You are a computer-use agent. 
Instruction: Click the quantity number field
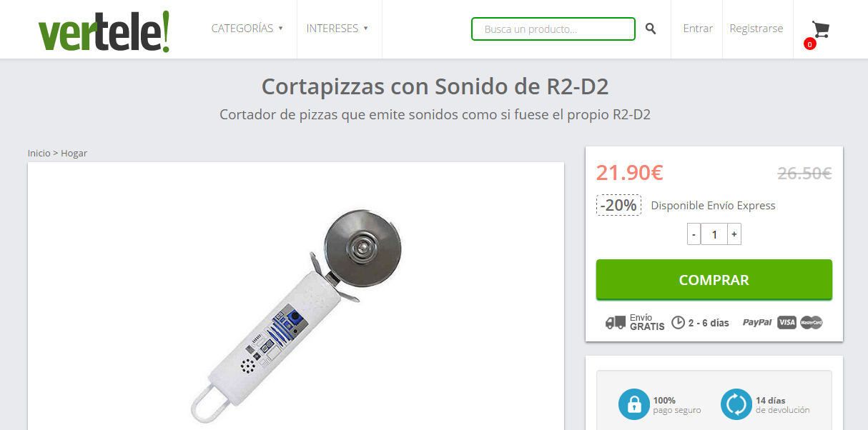pos(714,234)
